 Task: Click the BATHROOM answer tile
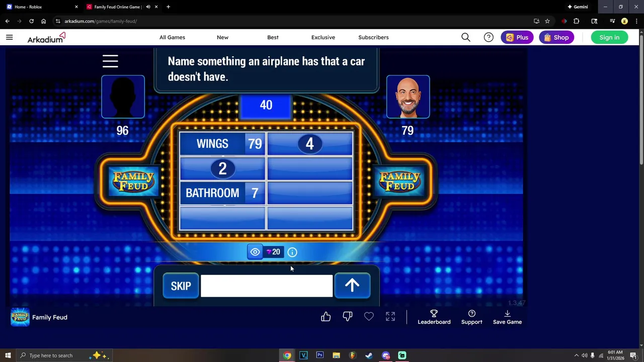click(x=222, y=193)
